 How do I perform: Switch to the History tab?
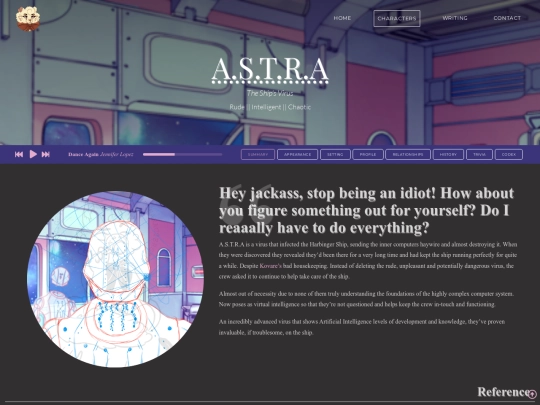click(448, 154)
